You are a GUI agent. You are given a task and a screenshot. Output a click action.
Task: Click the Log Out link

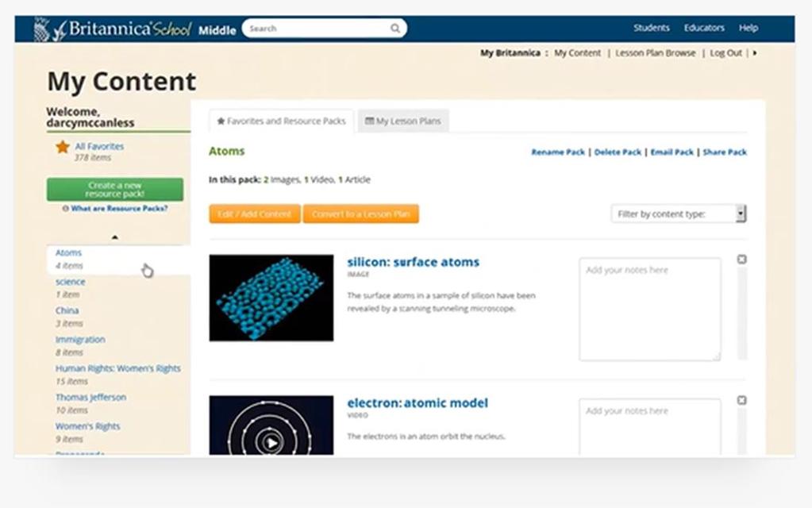coord(725,53)
